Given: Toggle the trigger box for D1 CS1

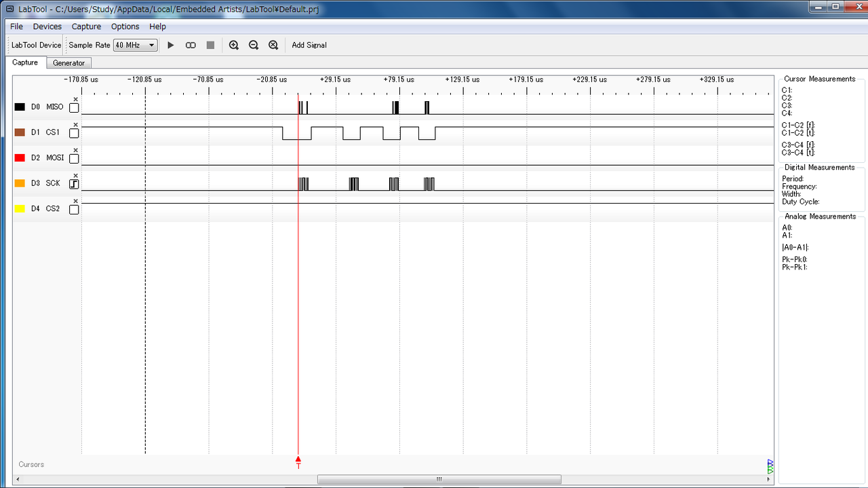Looking at the screenshot, I should point(74,133).
